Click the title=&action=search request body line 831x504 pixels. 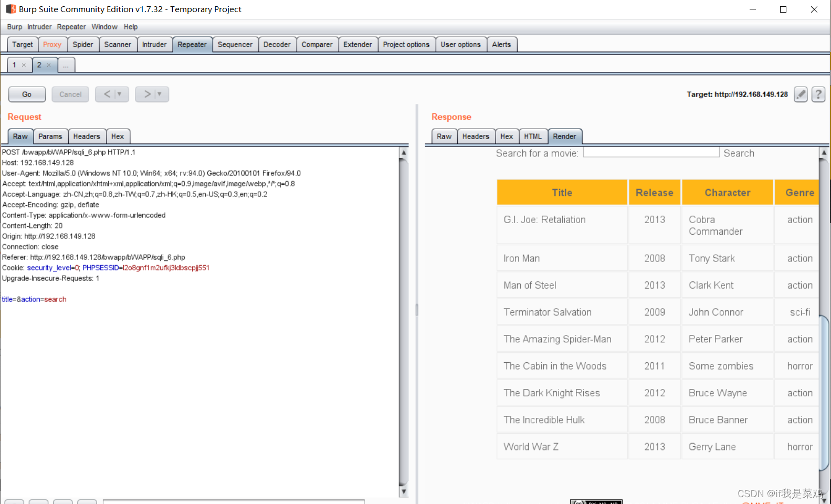[x=34, y=299]
